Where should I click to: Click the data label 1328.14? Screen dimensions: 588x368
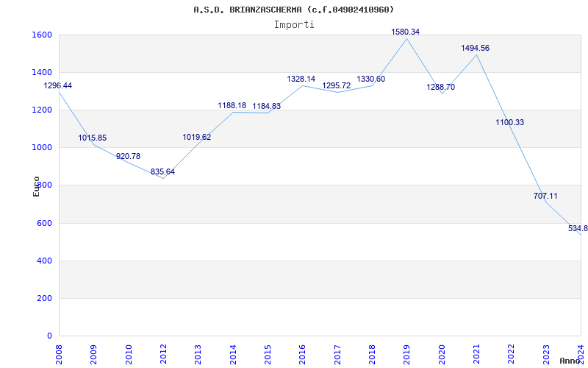pos(301,79)
